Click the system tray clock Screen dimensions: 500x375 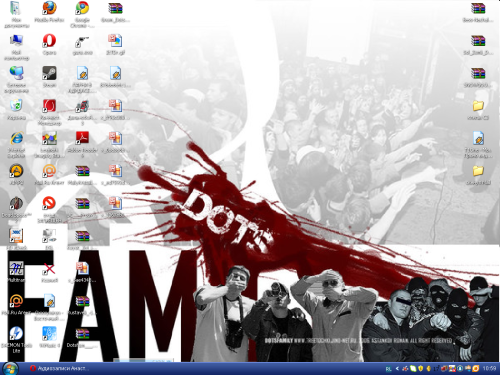tap(489, 369)
